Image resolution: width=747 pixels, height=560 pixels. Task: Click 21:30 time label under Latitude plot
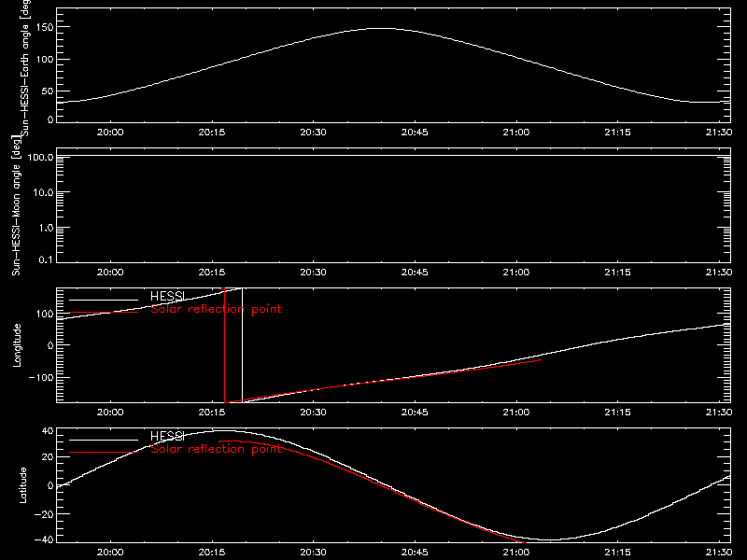[x=719, y=552]
